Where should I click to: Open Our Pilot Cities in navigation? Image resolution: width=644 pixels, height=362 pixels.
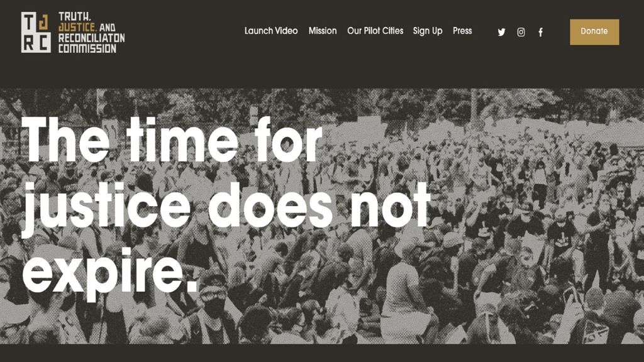point(375,31)
